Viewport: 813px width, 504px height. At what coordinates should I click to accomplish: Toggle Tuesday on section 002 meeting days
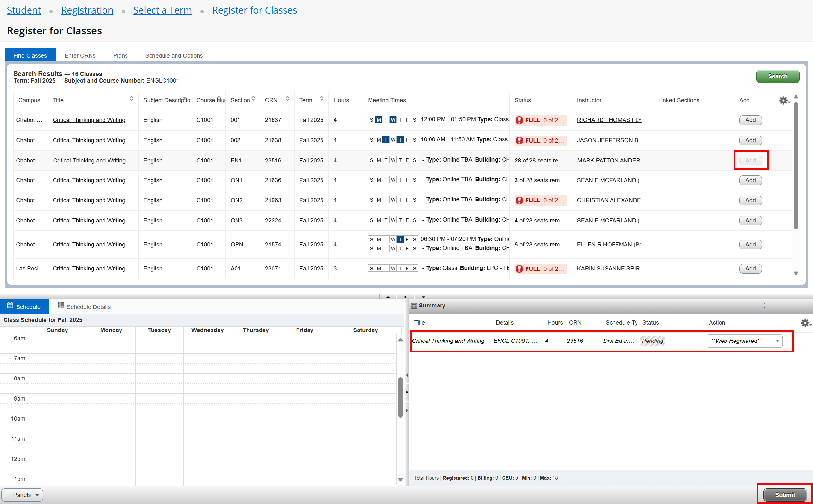pyautogui.click(x=386, y=140)
